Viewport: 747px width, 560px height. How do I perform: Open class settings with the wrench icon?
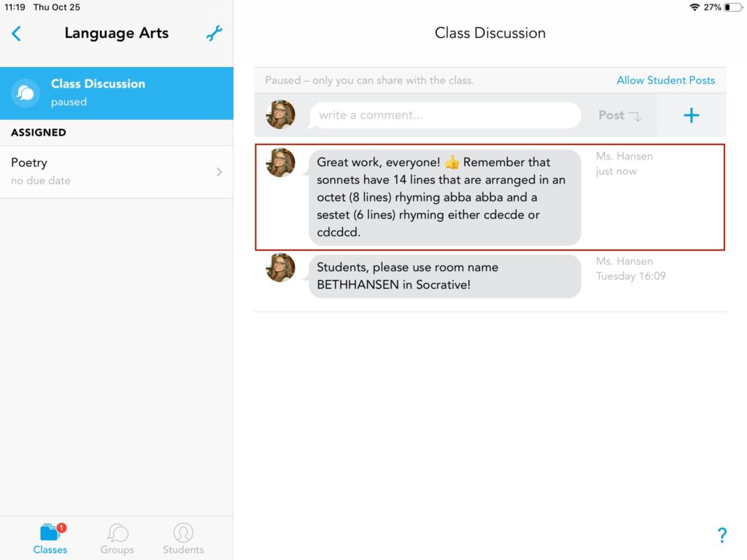214,34
